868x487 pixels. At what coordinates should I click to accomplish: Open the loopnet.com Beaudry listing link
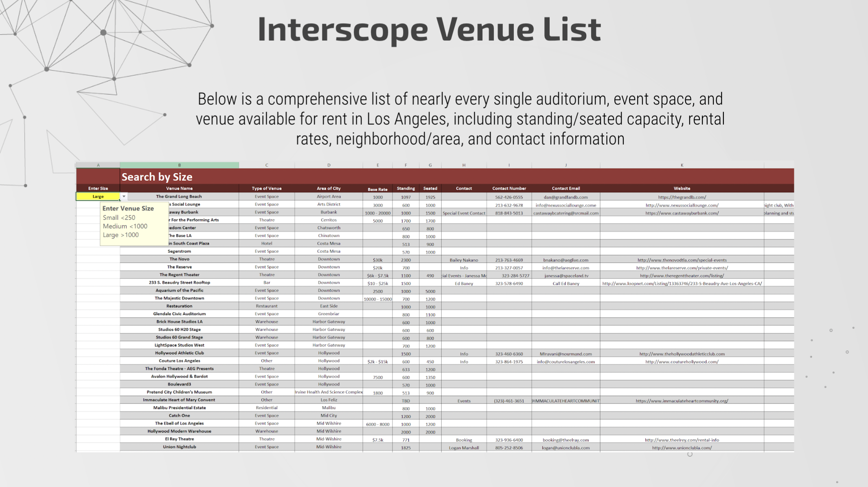click(x=682, y=283)
